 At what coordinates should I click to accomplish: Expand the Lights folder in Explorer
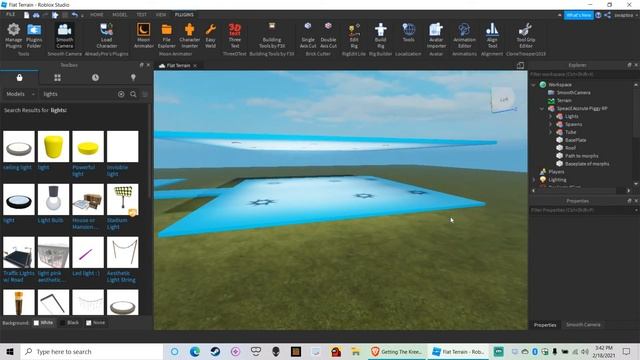coord(550,116)
